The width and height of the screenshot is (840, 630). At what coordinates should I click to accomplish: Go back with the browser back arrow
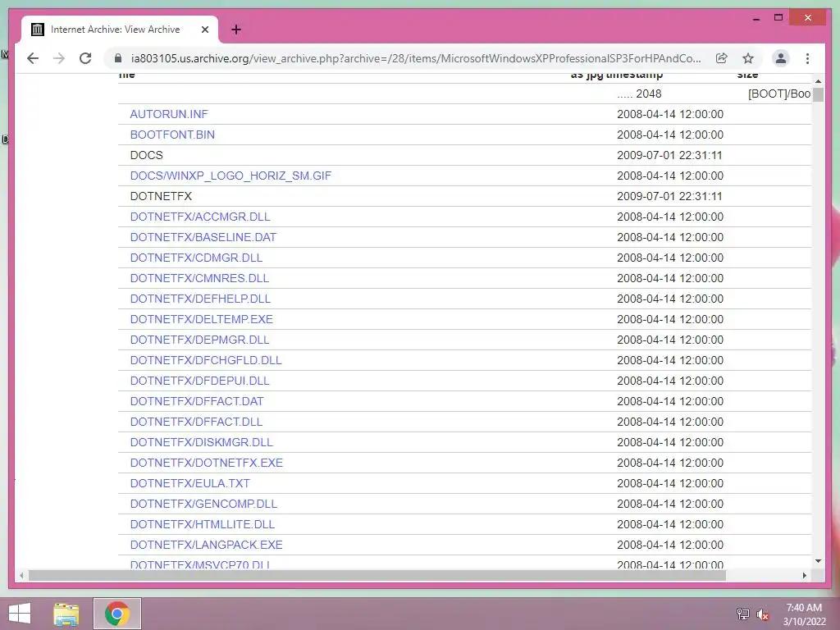(33, 58)
